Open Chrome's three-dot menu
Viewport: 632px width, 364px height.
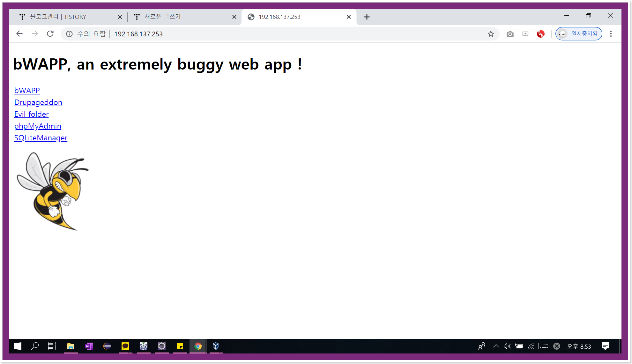(x=611, y=34)
